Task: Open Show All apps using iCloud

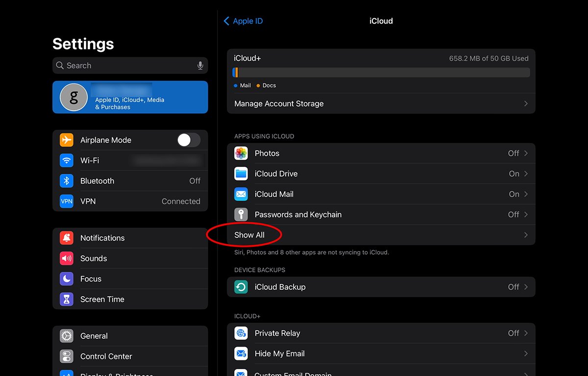Action: [x=250, y=235]
